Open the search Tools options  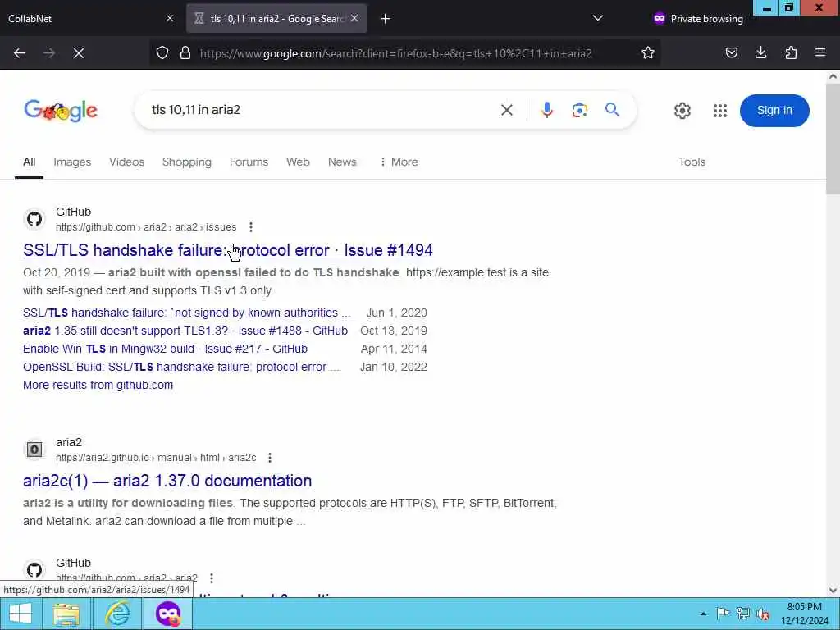click(692, 162)
